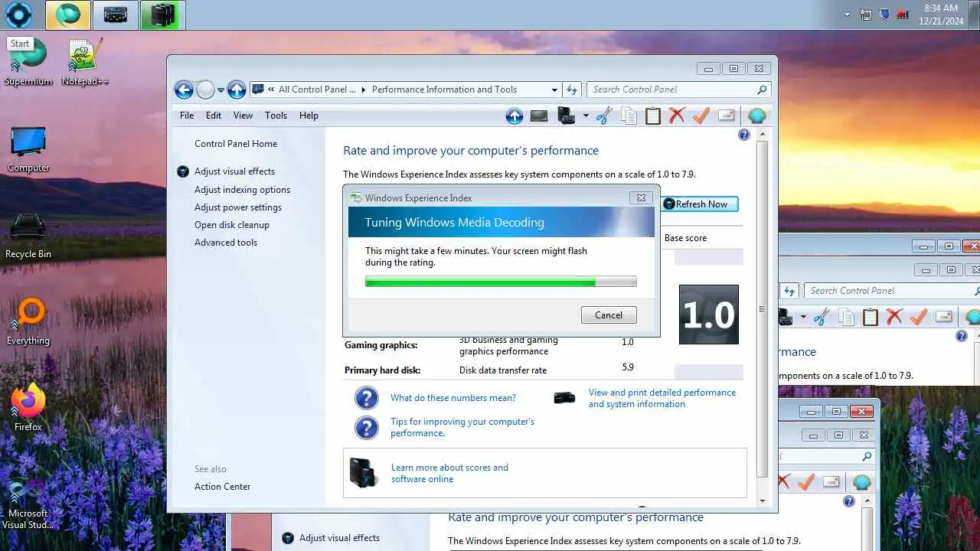Image resolution: width=980 pixels, height=551 pixels.
Task: Click the Copy pages icon in front window toolbar
Action: (629, 116)
